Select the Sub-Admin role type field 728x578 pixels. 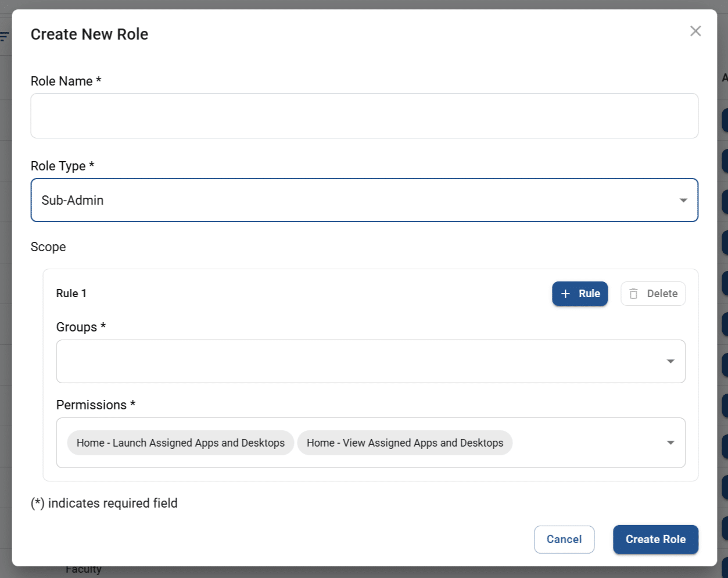349,200
